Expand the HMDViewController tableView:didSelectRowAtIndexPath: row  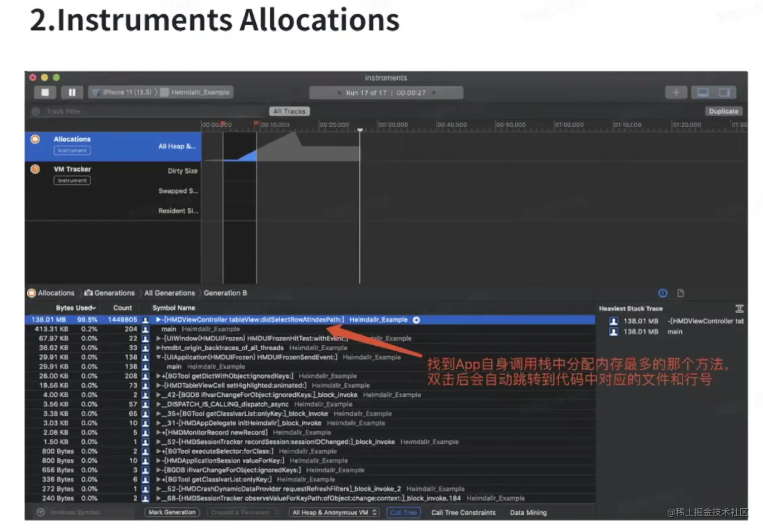[158, 320]
